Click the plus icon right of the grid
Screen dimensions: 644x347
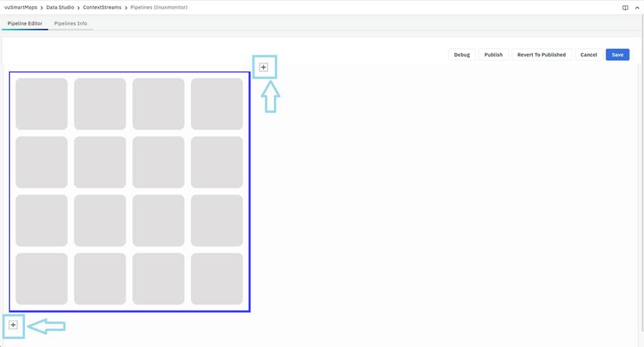(264, 67)
